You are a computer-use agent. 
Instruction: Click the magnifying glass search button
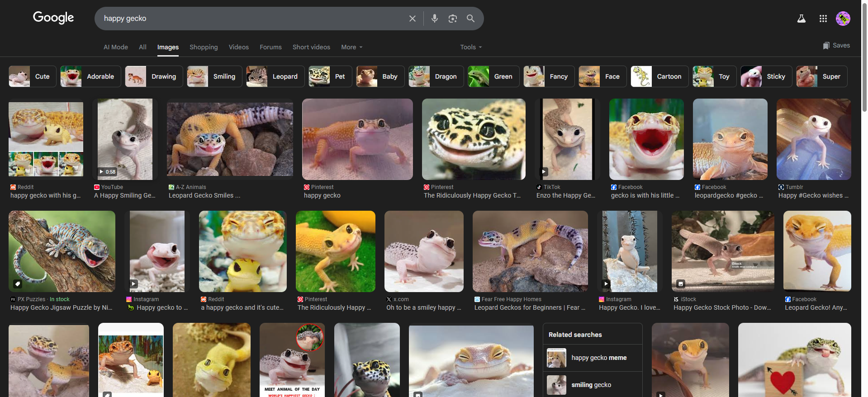(470, 19)
